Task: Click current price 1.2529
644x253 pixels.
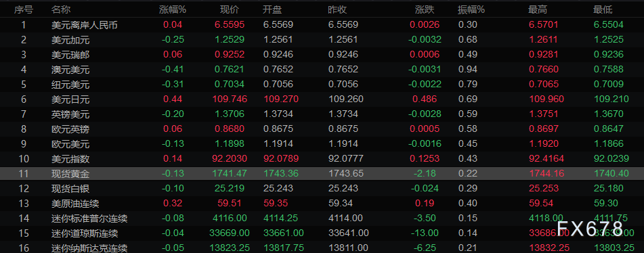Action: click(229, 39)
